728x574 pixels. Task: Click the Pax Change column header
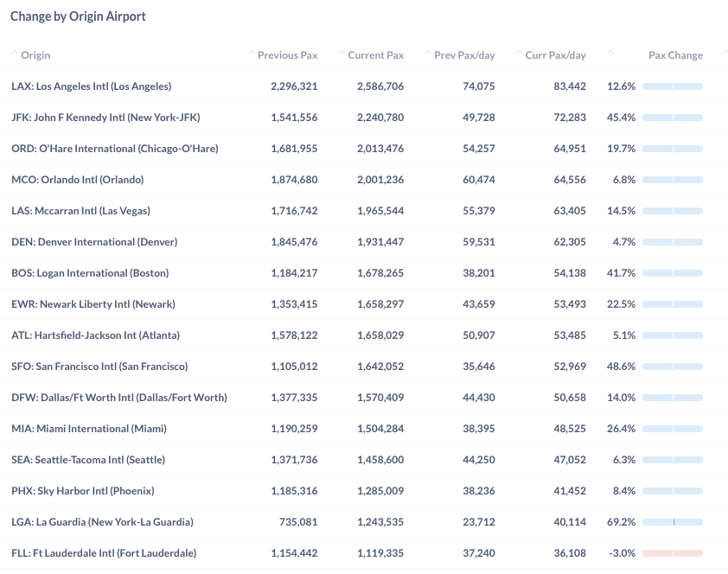pos(675,55)
